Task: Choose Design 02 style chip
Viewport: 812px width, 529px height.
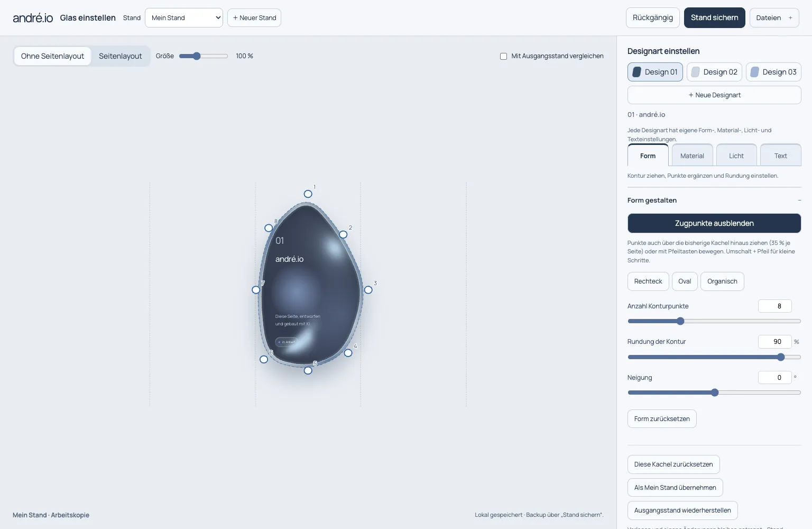Action: [x=714, y=72]
